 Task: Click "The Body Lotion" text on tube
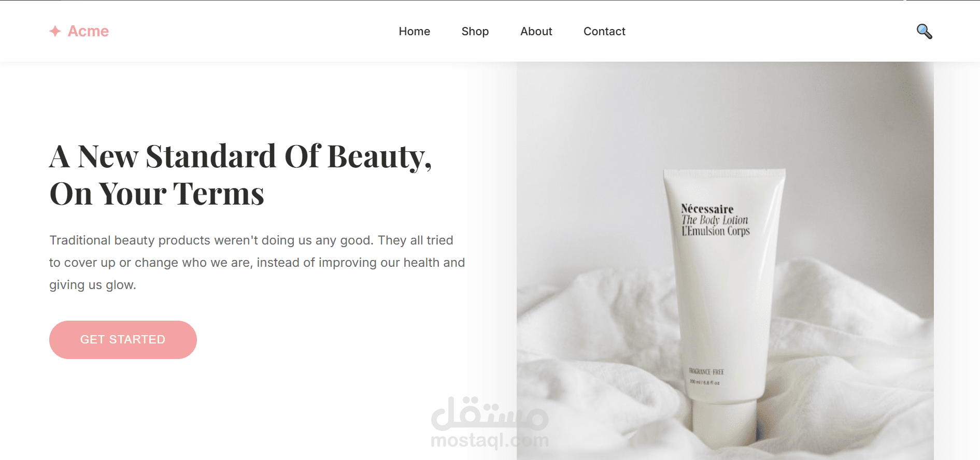pos(715,220)
